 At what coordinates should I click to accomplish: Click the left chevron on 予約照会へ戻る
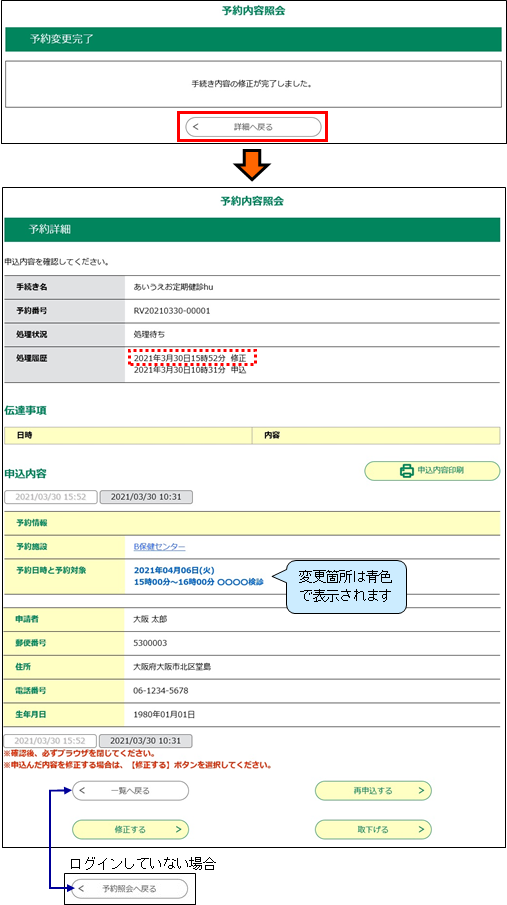[x=82, y=888]
